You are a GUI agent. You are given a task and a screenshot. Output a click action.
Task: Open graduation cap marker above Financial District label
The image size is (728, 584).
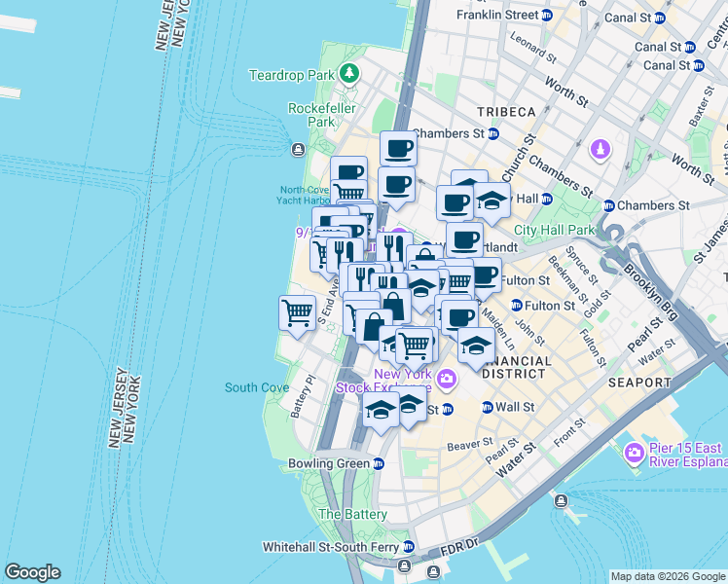pyautogui.click(x=476, y=347)
